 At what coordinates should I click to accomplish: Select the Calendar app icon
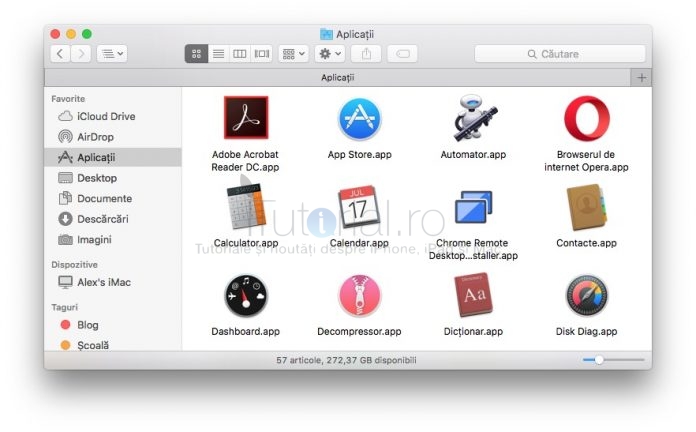(x=359, y=207)
